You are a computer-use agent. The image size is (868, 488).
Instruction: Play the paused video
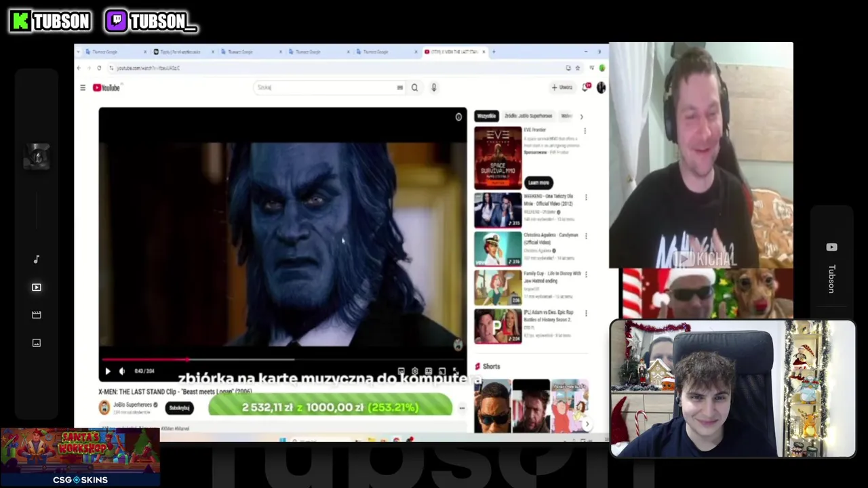click(107, 371)
